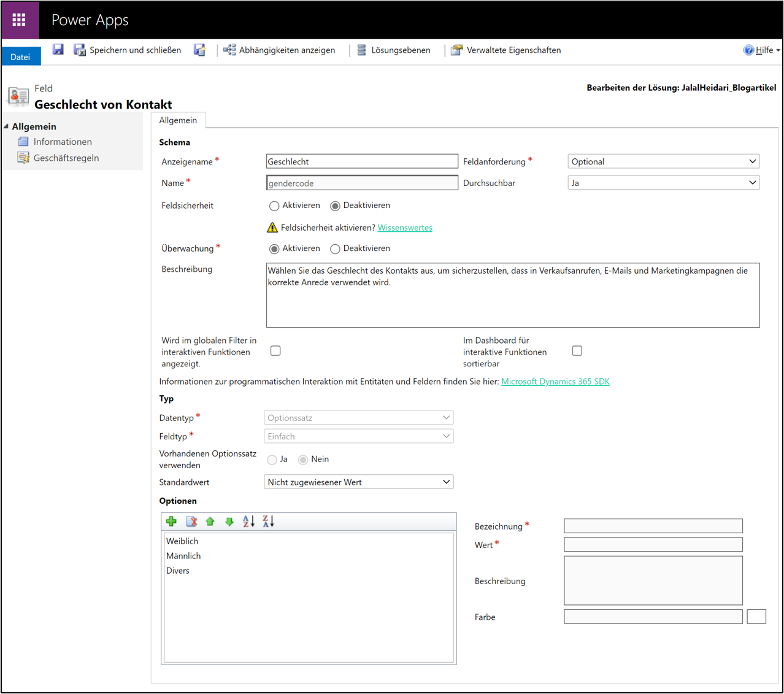Select the Männlich option
This screenshot has width=784, height=694.
click(183, 556)
